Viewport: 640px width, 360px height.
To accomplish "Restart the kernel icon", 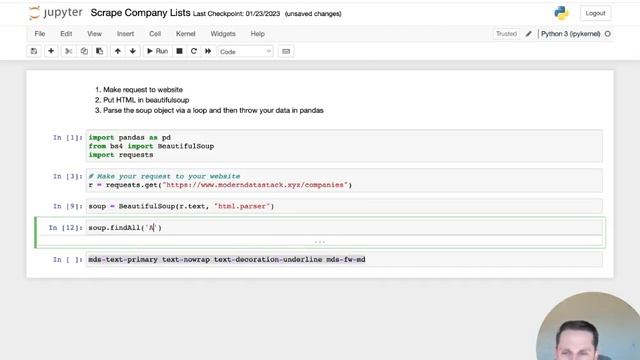I will (x=194, y=51).
